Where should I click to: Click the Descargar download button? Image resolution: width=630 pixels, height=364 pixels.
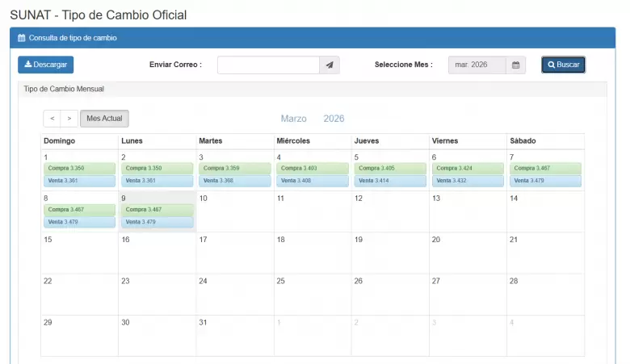pyautogui.click(x=46, y=65)
